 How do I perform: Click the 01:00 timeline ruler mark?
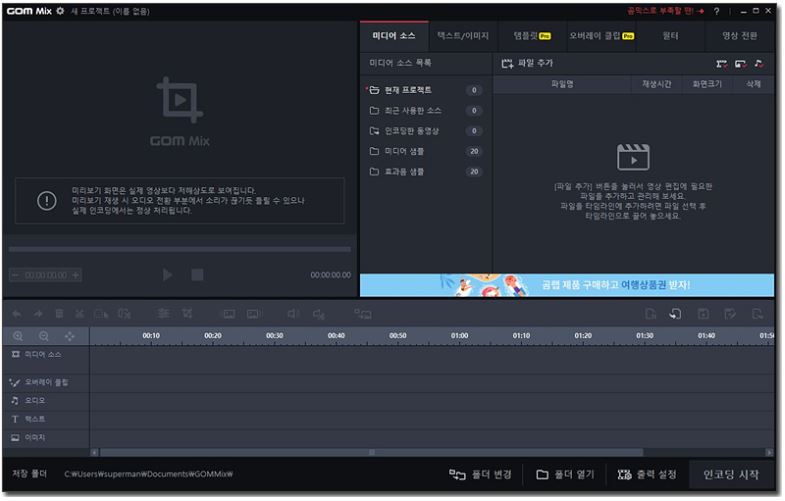point(459,335)
